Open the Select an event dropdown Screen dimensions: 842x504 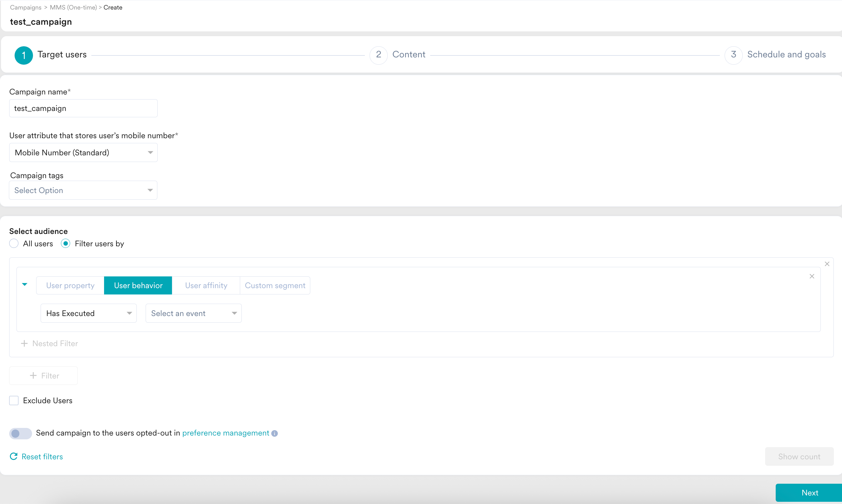point(194,313)
